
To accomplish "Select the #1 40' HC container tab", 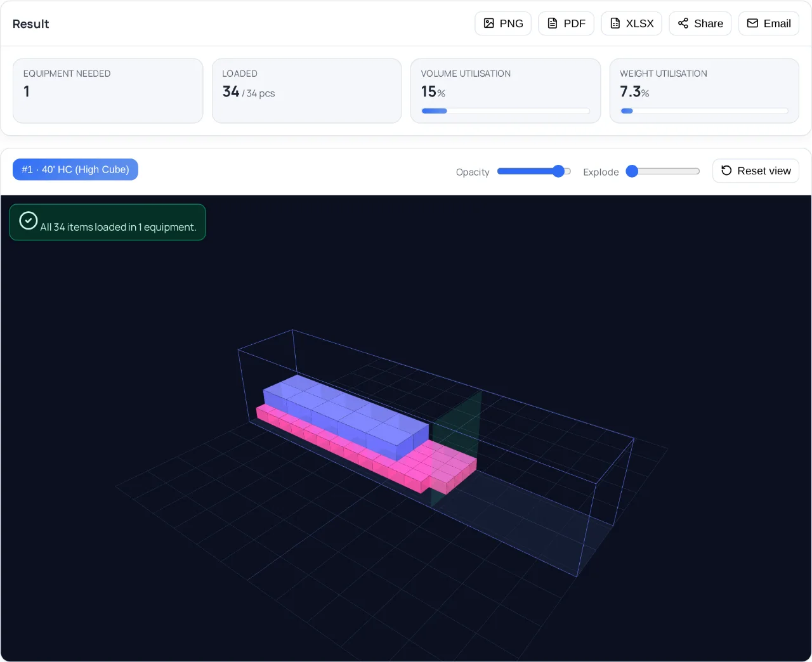I will point(75,169).
